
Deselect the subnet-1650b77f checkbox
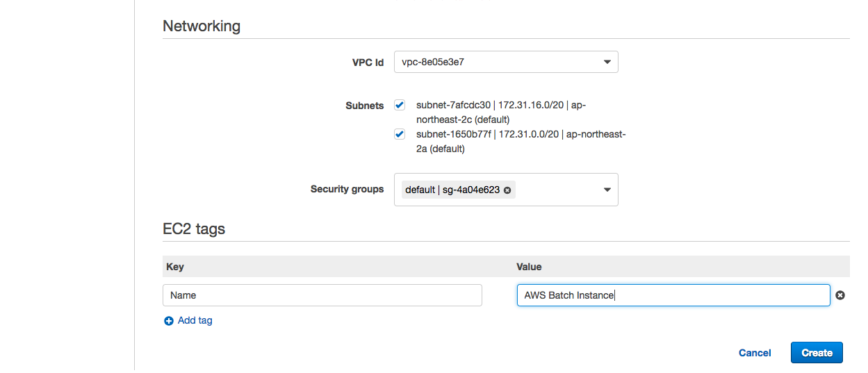(400, 135)
